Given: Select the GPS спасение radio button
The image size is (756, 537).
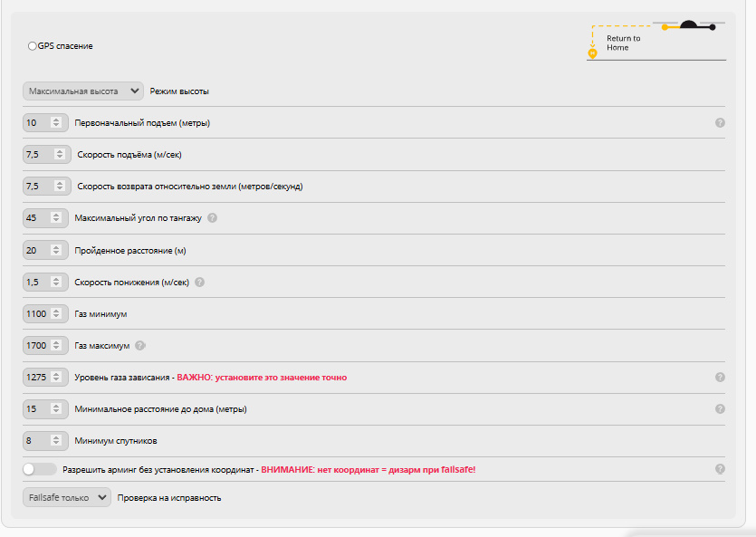Looking at the screenshot, I should 33,46.
